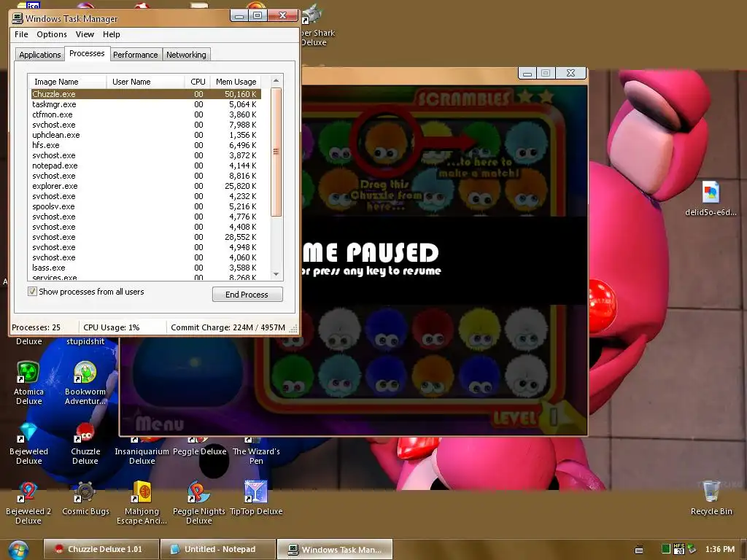Select the notepad.exe process row
747x560 pixels.
(x=146, y=166)
